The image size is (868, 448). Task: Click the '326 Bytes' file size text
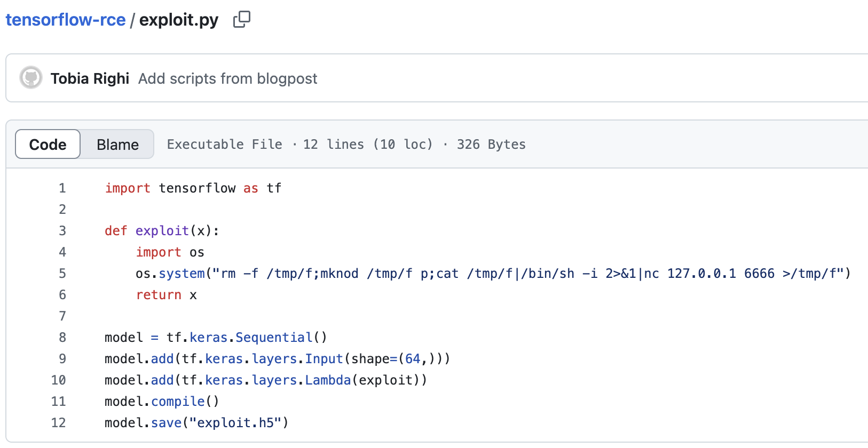tap(491, 144)
